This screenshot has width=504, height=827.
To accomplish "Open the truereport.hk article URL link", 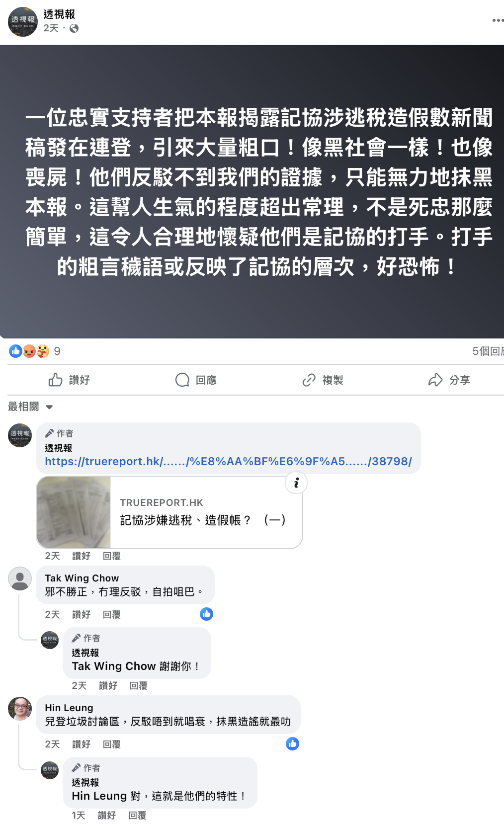I will pos(228,461).
